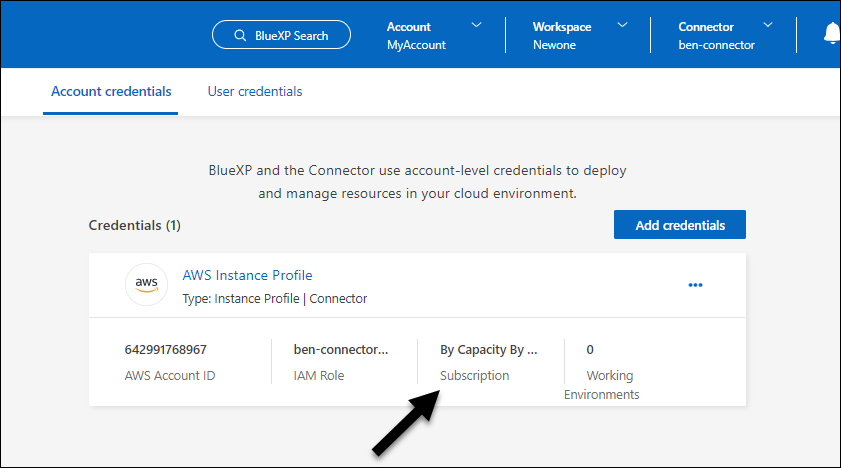Click the Credentials (1) heading

pyautogui.click(x=134, y=226)
